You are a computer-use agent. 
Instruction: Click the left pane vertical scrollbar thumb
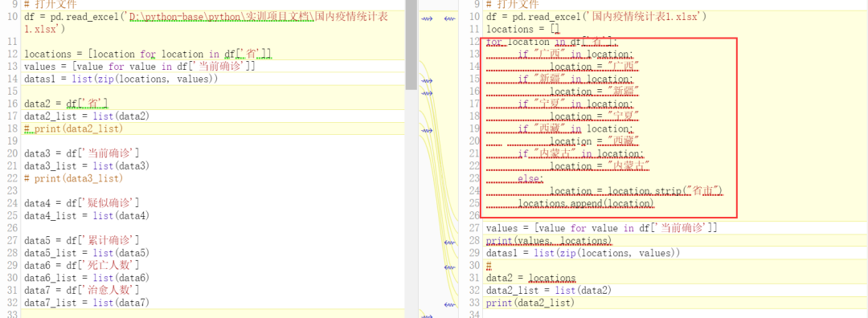[x=411, y=44]
